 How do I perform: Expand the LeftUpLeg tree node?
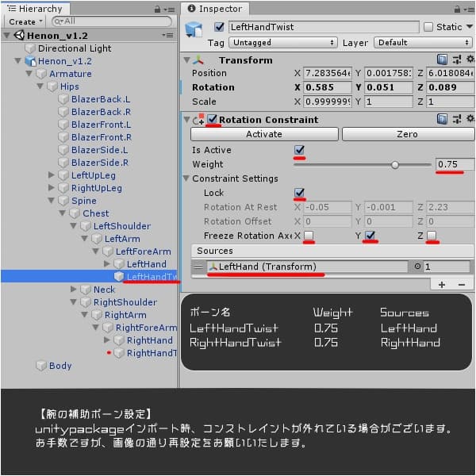click(52, 175)
